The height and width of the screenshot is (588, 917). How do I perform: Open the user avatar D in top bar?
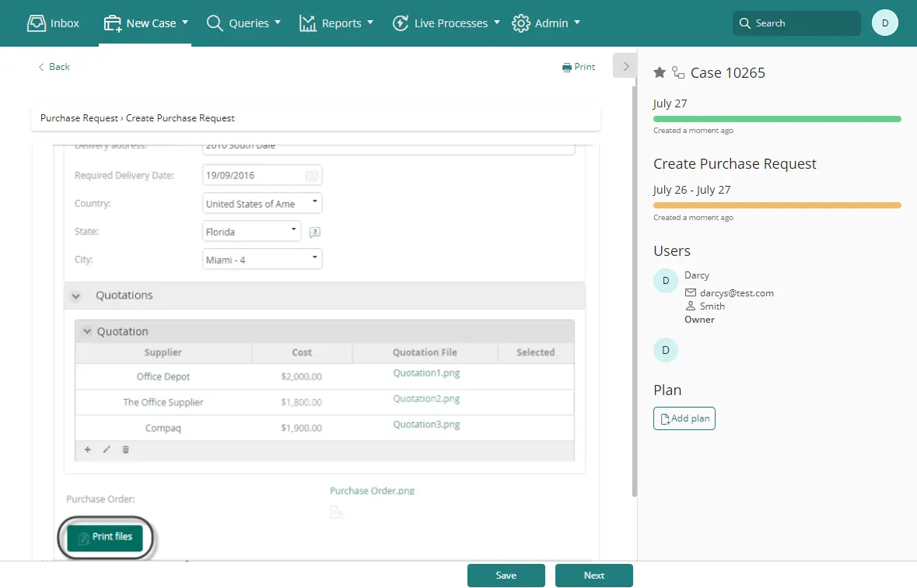(x=885, y=23)
